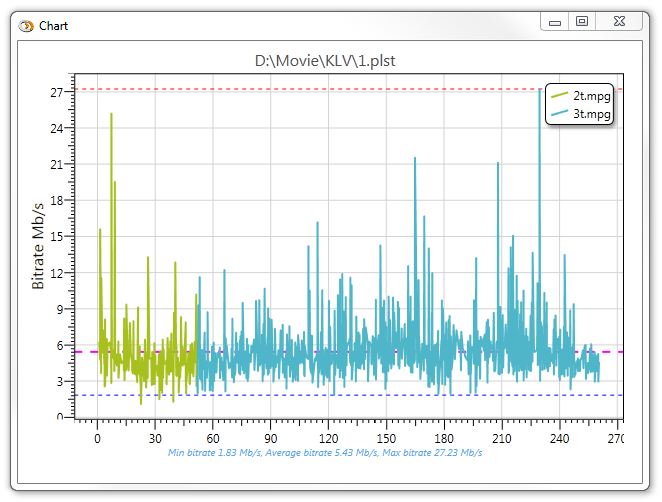Click the 27 tick label on Y axis

pos(57,92)
